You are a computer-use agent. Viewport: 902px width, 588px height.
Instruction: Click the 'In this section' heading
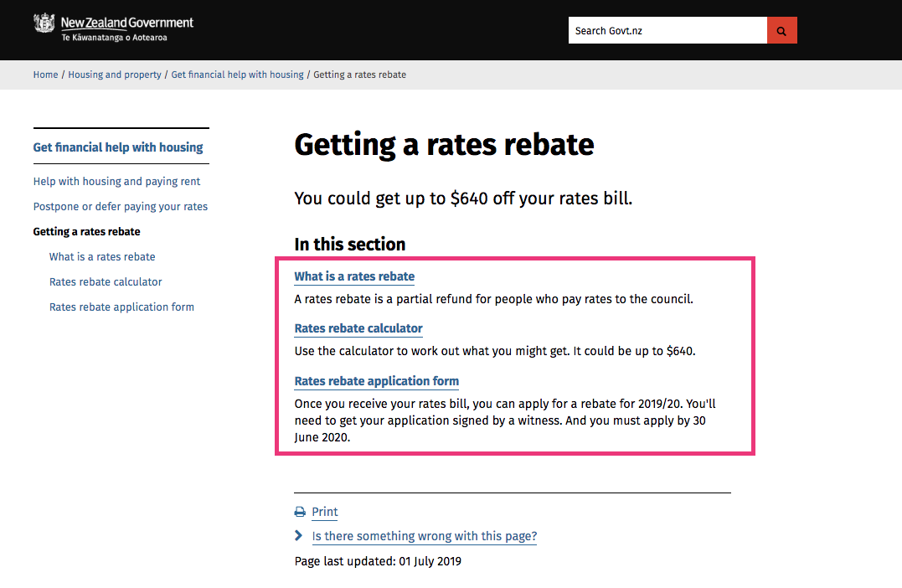pyautogui.click(x=350, y=245)
